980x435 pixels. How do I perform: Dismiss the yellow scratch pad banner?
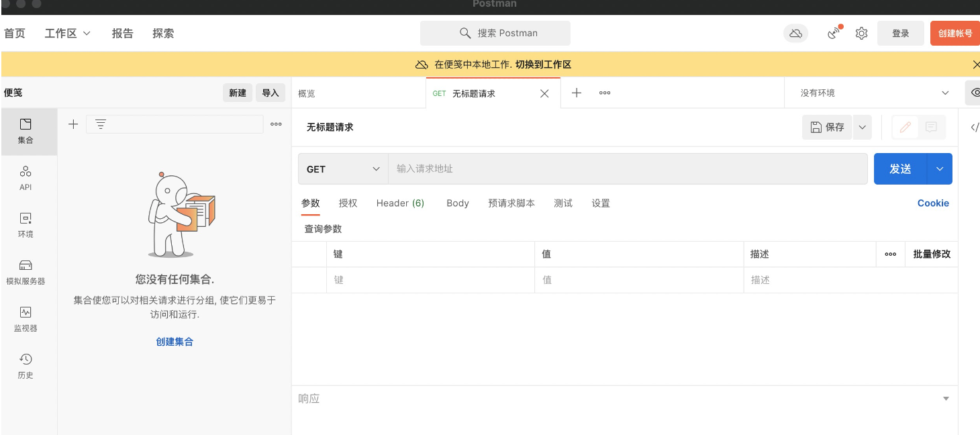[x=976, y=64]
